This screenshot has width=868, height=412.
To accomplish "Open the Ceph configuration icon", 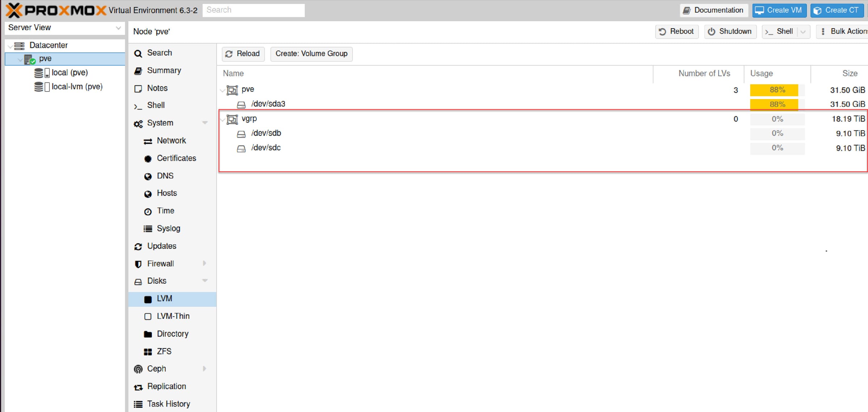I will point(138,369).
